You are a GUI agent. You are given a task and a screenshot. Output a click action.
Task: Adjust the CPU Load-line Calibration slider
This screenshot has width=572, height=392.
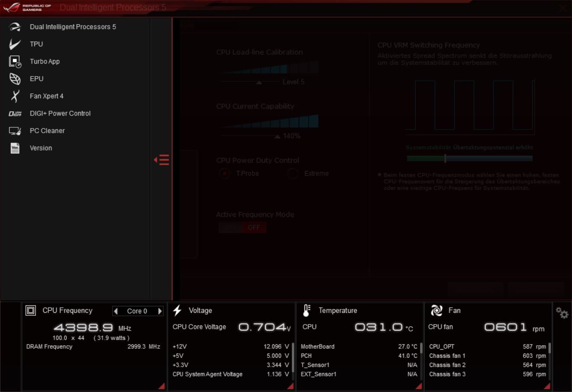tap(259, 82)
